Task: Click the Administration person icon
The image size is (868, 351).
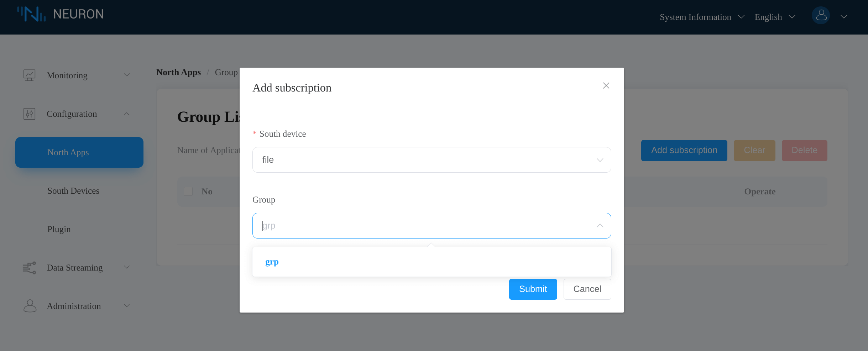Action: pos(30,305)
